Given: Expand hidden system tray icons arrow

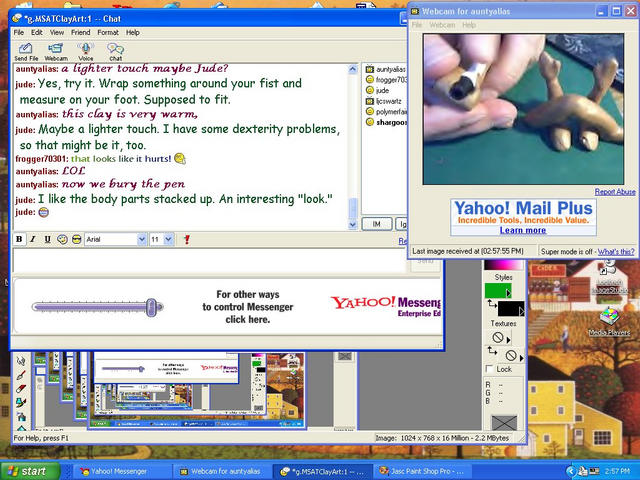Looking at the screenshot, I should [571, 471].
